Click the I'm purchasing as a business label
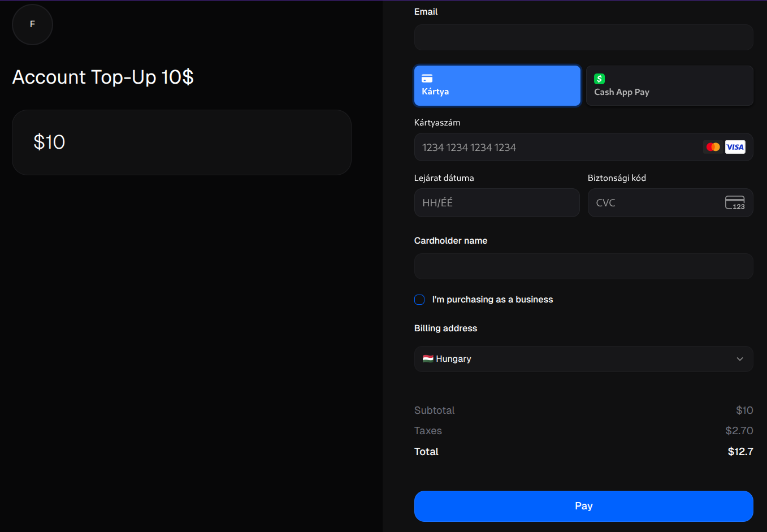767x532 pixels. (492, 300)
